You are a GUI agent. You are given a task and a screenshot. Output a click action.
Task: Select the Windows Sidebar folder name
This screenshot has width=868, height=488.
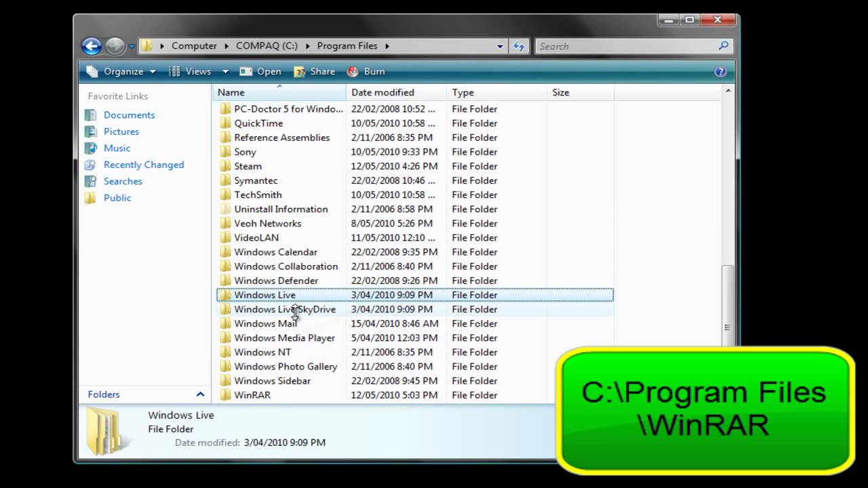pos(272,380)
